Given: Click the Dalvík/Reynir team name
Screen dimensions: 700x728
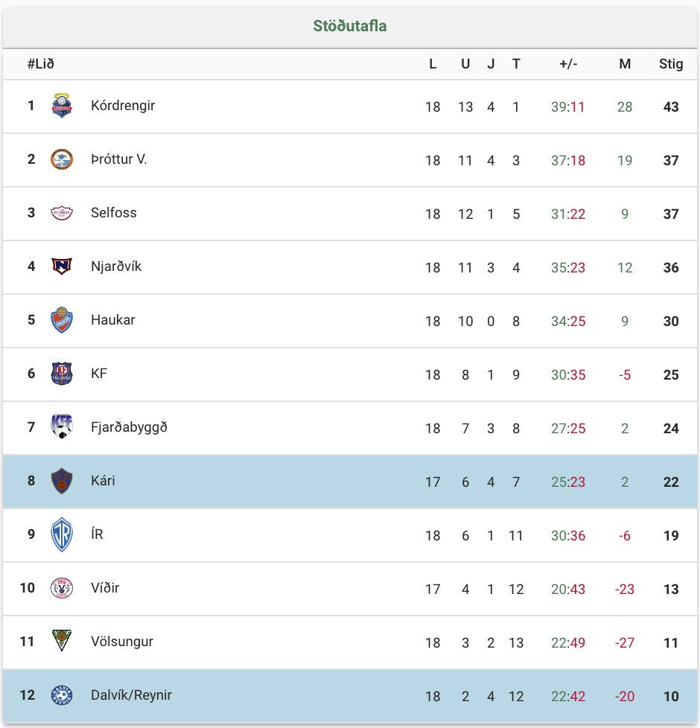Looking at the screenshot, I should point(132,695).
